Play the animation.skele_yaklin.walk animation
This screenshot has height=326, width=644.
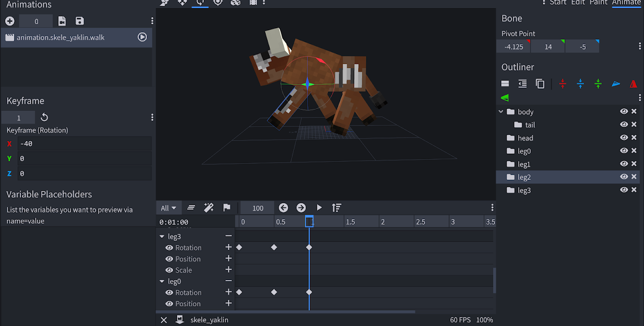point(142,37)
